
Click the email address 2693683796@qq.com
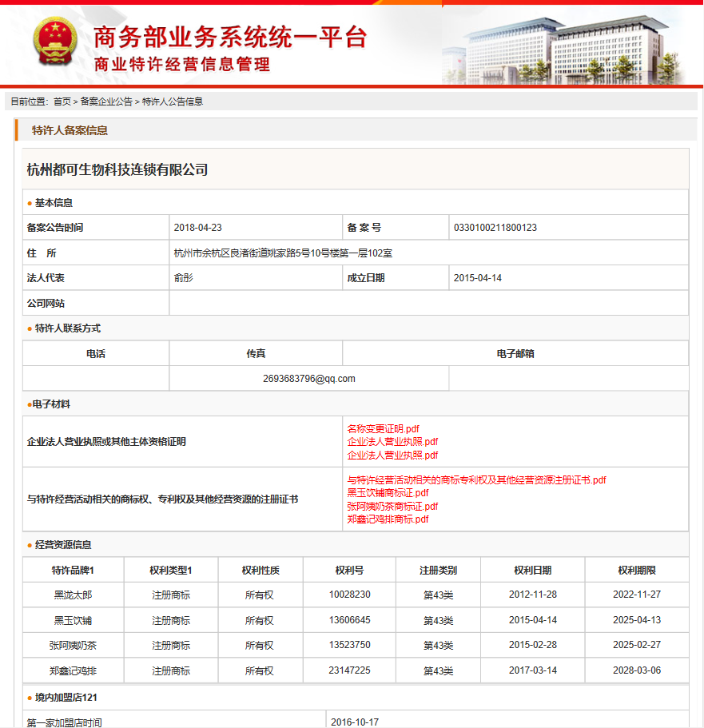tap(308, 379)
